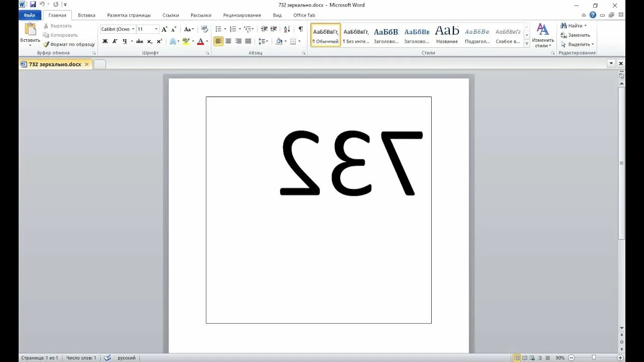Image resolution: width=644 pixels, height=362 pixels.
Task: Increase font size with grow font icon
Action: click(165, 29)
